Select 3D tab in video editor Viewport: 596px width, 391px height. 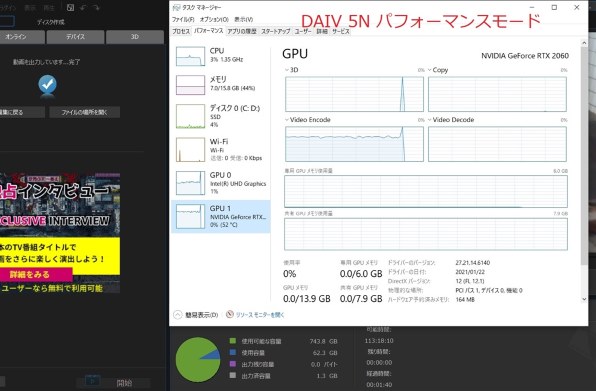pyautogui.click(x=135, y=37)
